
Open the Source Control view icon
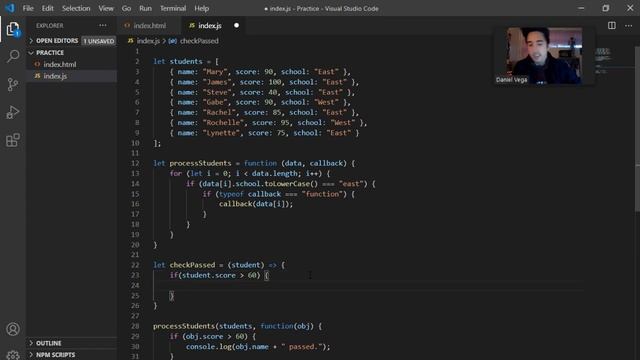point(13,84)
